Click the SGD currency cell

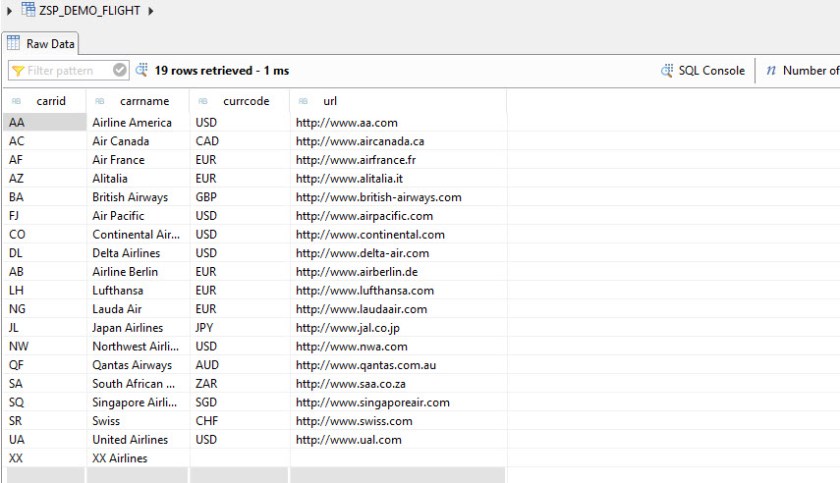(239, 402)
